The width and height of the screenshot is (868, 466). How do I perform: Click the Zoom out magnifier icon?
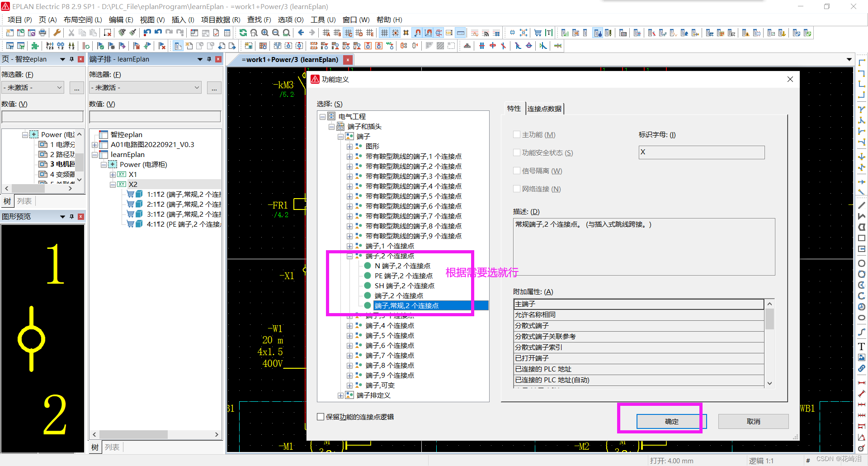(276, 33)
